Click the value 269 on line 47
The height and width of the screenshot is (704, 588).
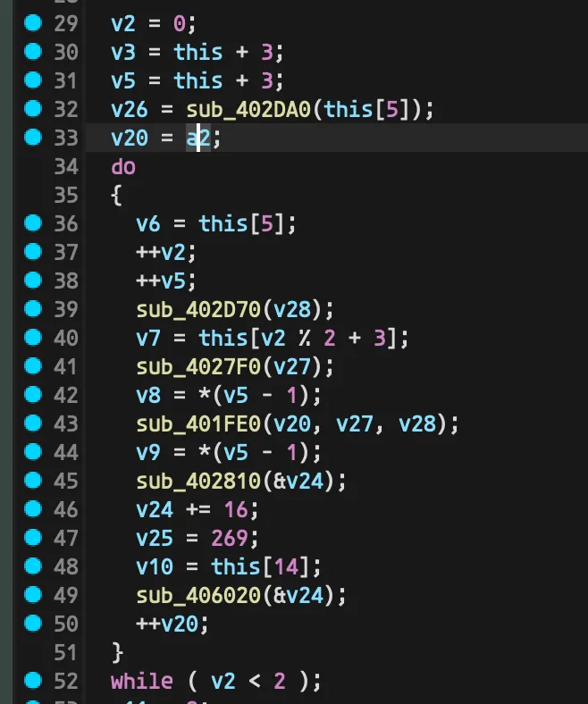tap(229, 538)
